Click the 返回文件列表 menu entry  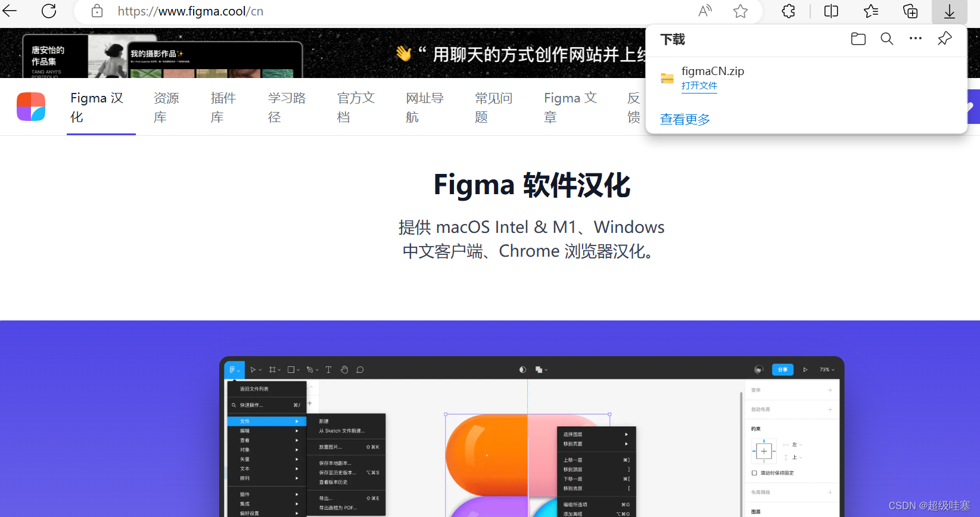tap(266, 389)
